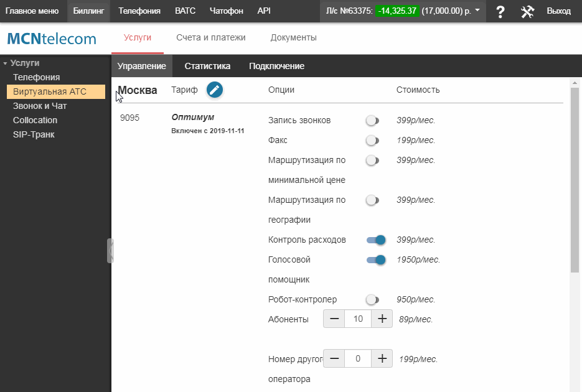The width and height of the screenshot is (582, 392).
Task: Click the Абоненты quantity input field
Action: coord(358,319)
